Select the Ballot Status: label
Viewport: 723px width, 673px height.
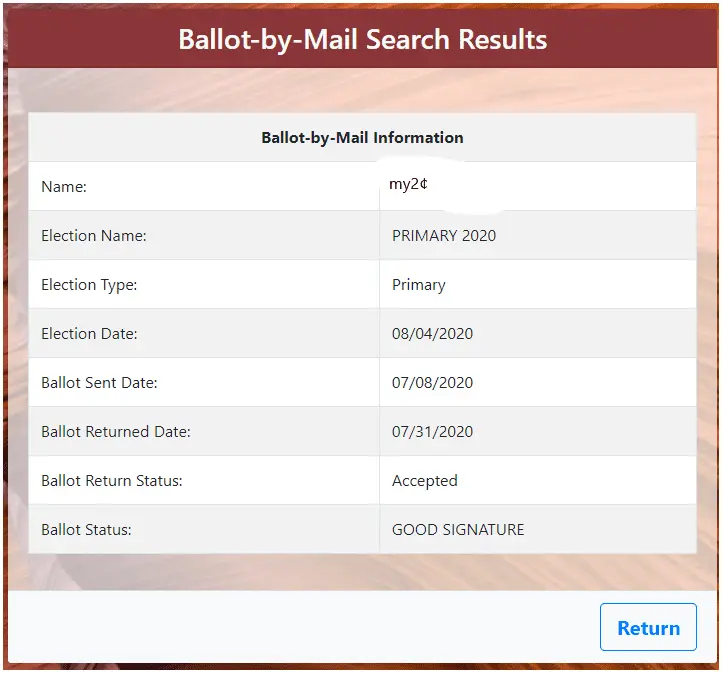point(86,530)
